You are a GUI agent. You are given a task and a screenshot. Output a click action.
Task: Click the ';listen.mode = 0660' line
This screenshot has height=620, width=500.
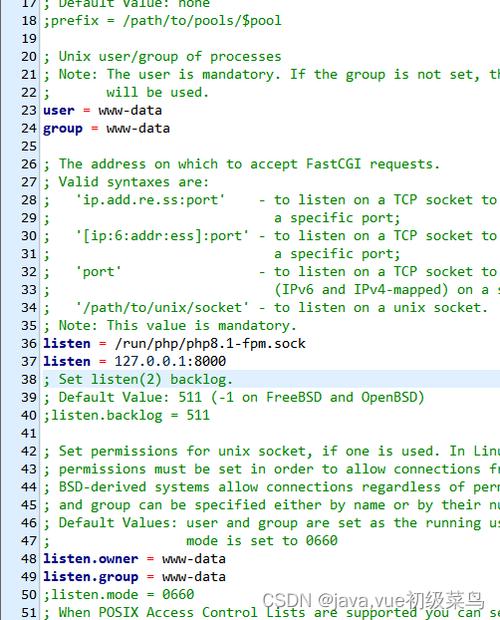119,595
